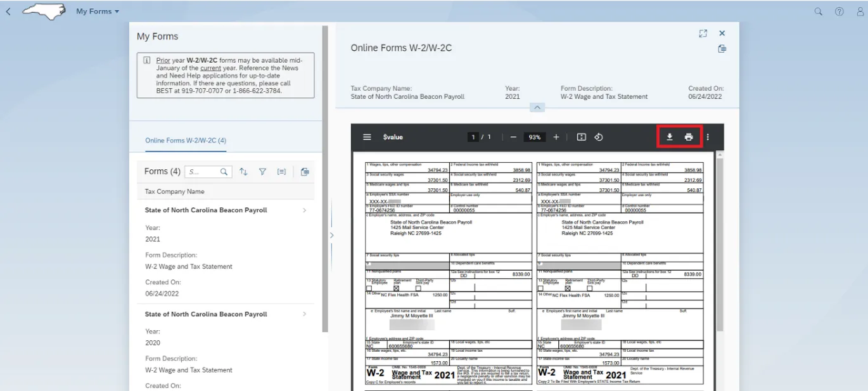Click the Online Forms W-2/W-2C heading
868x391 pixels.
point(401,48)
